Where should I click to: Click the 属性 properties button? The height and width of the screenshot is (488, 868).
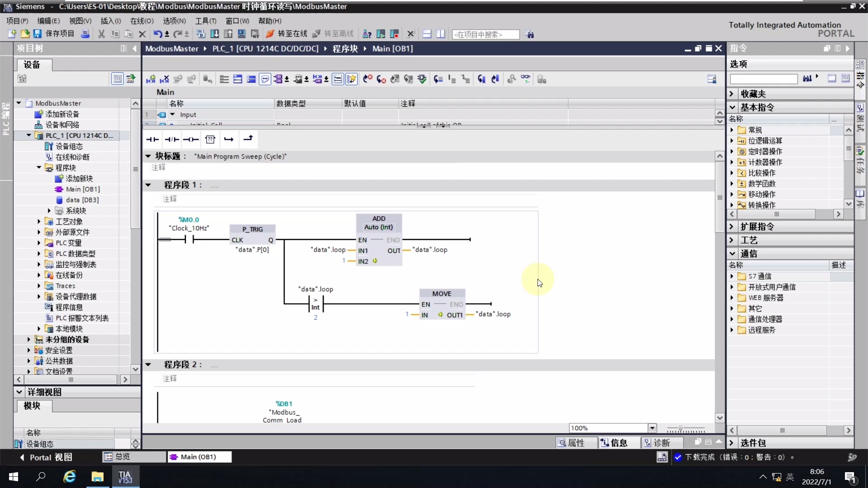(x=575, y=443)
